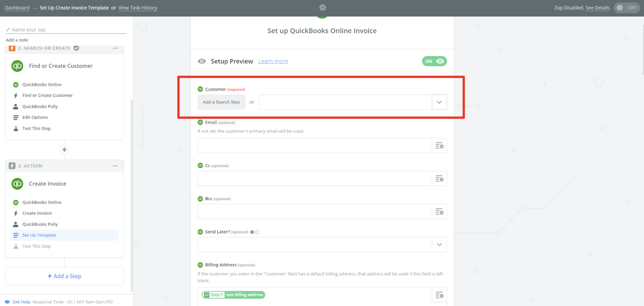Turn the Zap on with the OFF switch
The width and height of the screenshot is (644, 306).
(x=626, y=8)
